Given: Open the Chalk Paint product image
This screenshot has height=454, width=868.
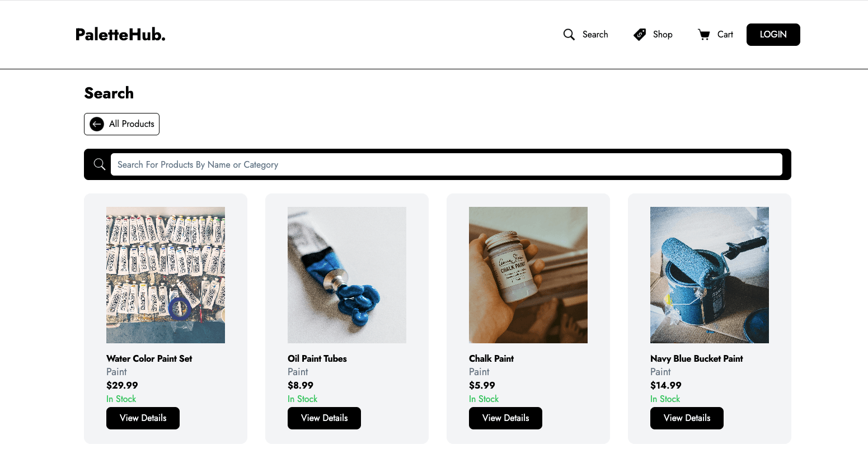Looking at the screenshot, I should pos(528,275).
